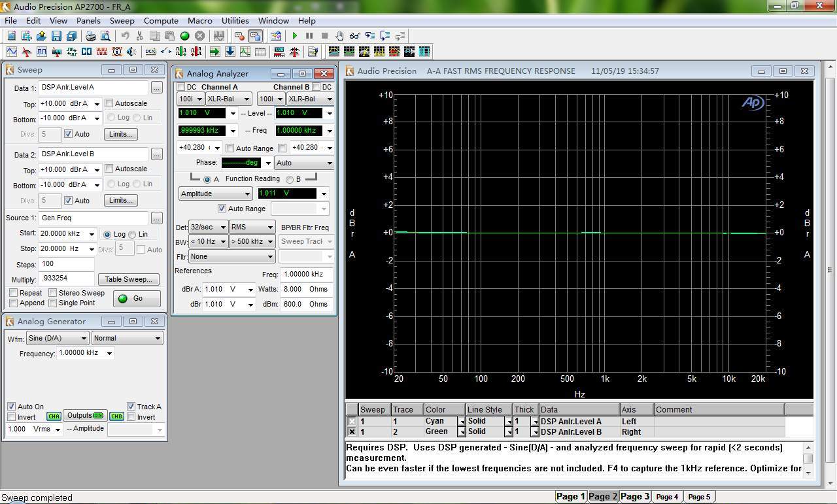837x504 pixels.
Task: Click the DCX panel toolbar icon
Action: coord(150,52)
